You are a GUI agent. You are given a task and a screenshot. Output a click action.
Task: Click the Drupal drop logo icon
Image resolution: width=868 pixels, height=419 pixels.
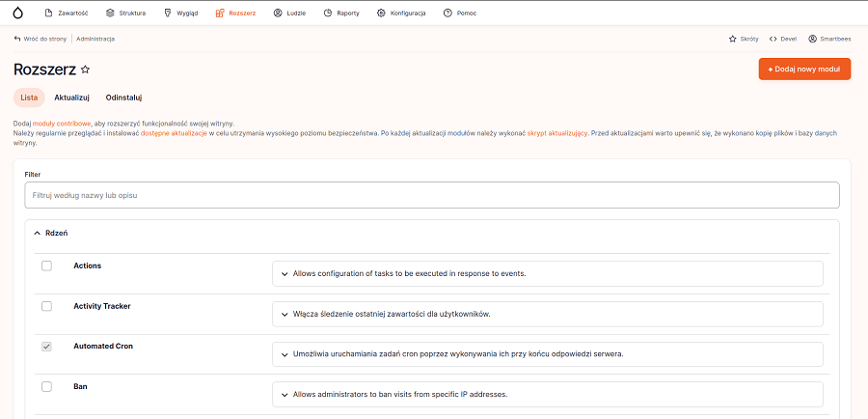coord(17,13)
